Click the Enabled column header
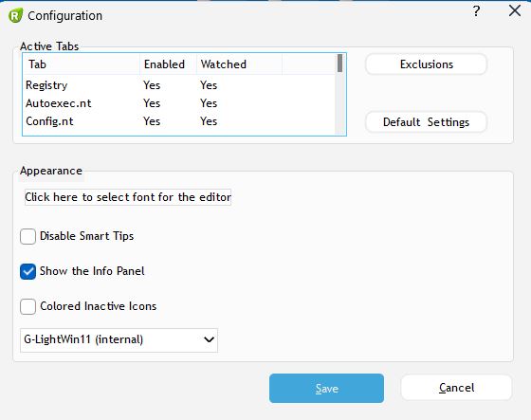 [x=168, y=64]
